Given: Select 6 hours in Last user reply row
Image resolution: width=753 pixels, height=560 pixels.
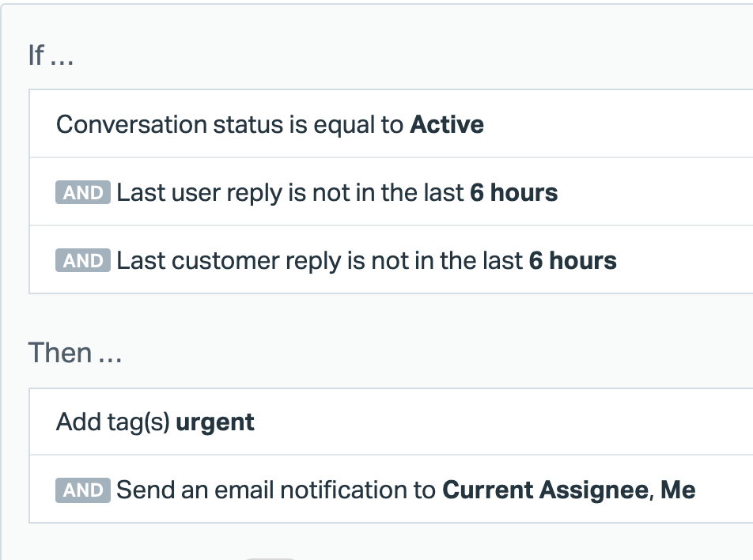Looking at the screenshot, I should pos(513,193).
